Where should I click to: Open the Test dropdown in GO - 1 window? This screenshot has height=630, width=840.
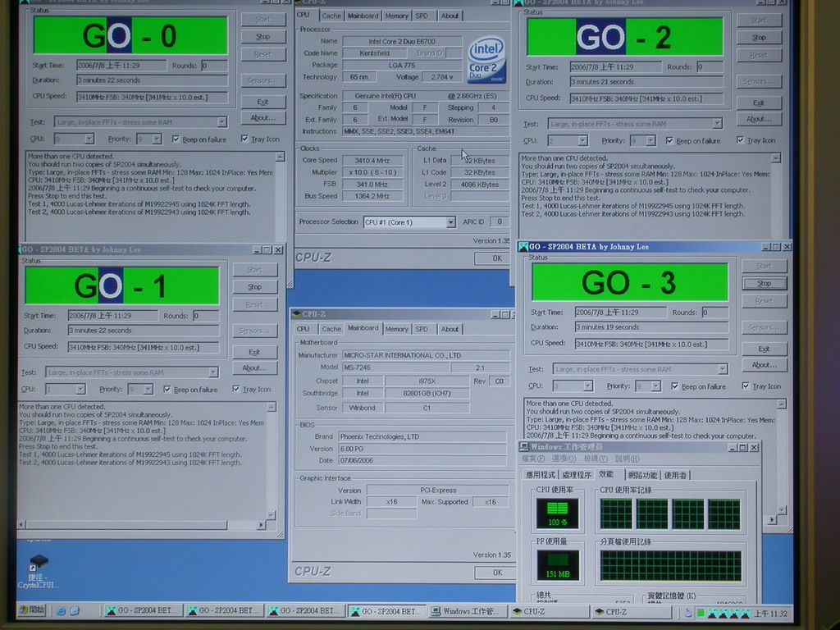212,372
